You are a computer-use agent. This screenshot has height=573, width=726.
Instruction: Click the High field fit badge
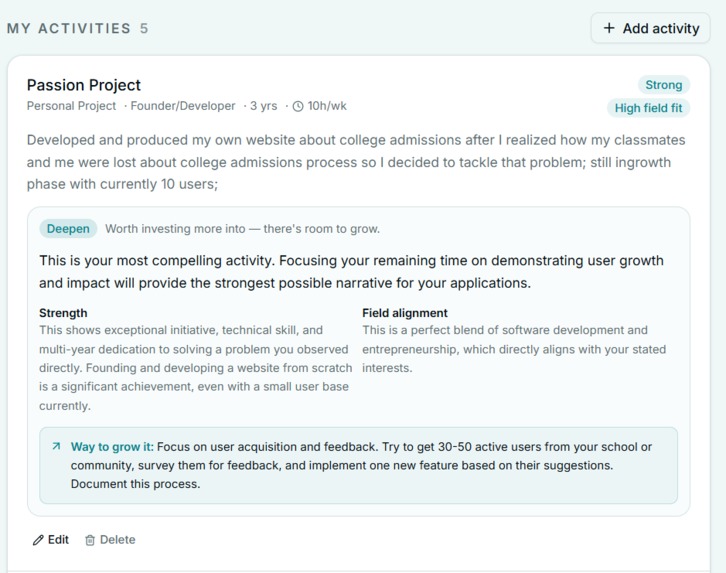pyautogui.click(x=648, y=108)
